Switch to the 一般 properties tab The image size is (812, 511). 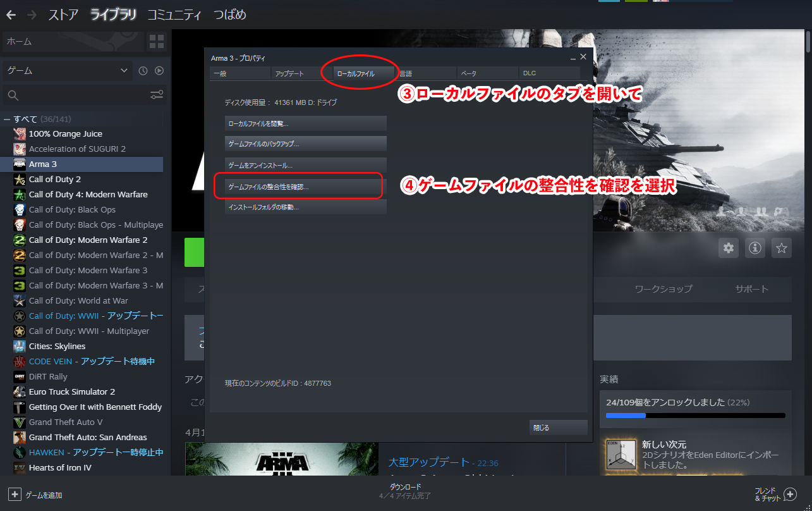(x=240, y=73)
